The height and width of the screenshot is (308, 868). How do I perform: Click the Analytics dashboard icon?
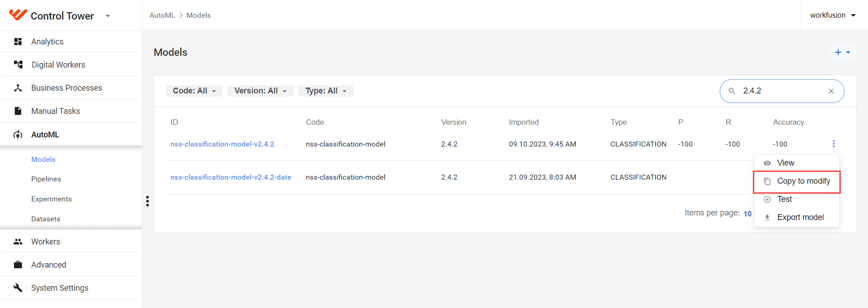point(18,41)
